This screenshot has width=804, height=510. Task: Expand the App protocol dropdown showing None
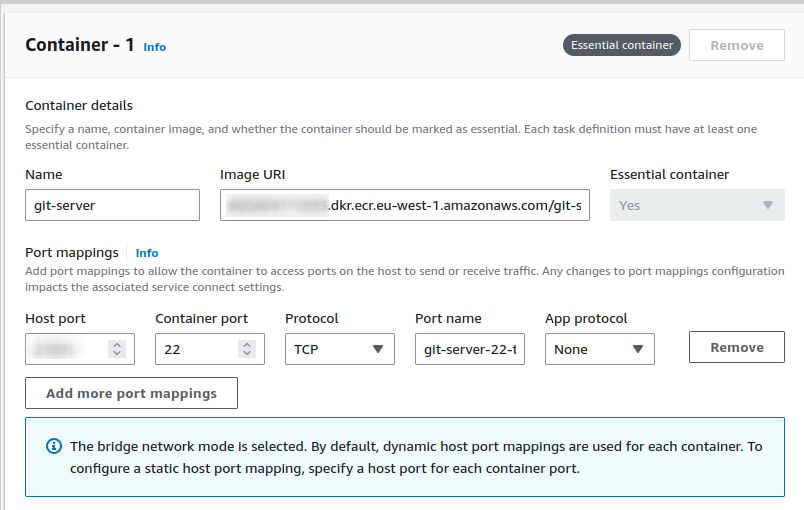tap(599, 349)
